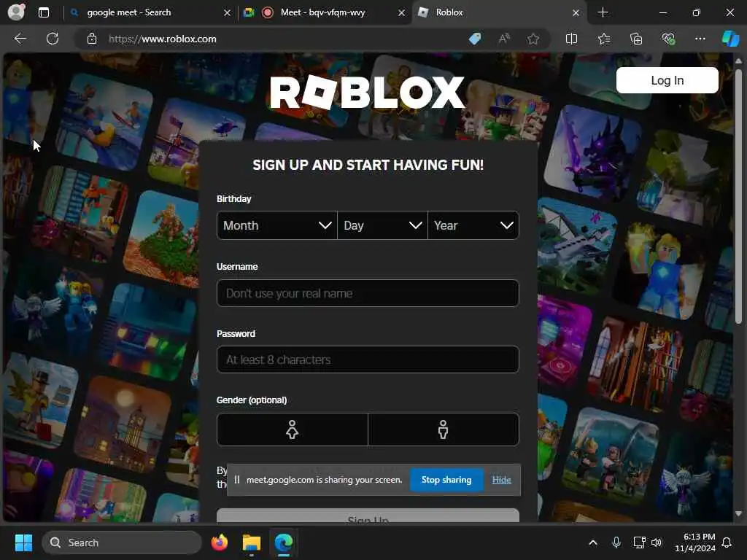Screen dimensions: 747x560
Task: Click the Sign Up button
Action: pyautogui.click(x=368, y=516)
